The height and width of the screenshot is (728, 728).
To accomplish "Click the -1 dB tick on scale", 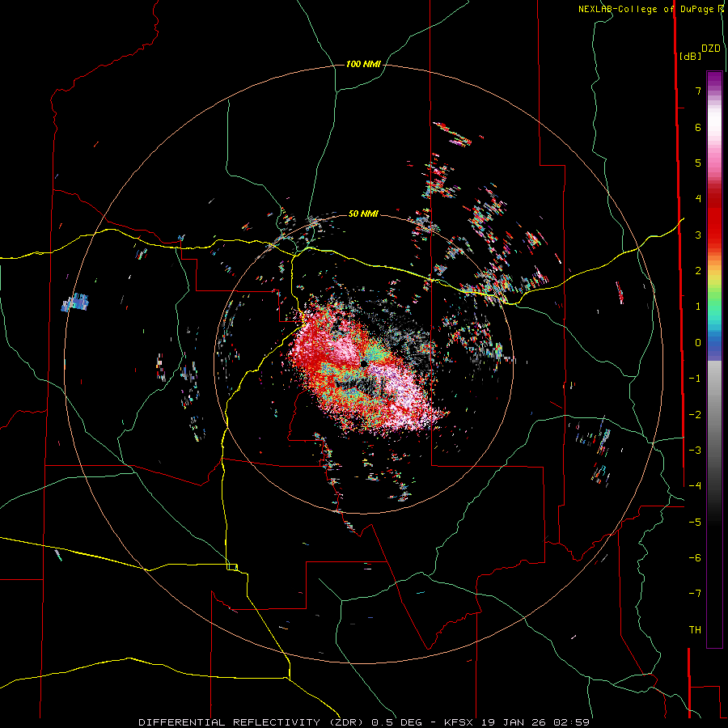I will click(695, 379).
